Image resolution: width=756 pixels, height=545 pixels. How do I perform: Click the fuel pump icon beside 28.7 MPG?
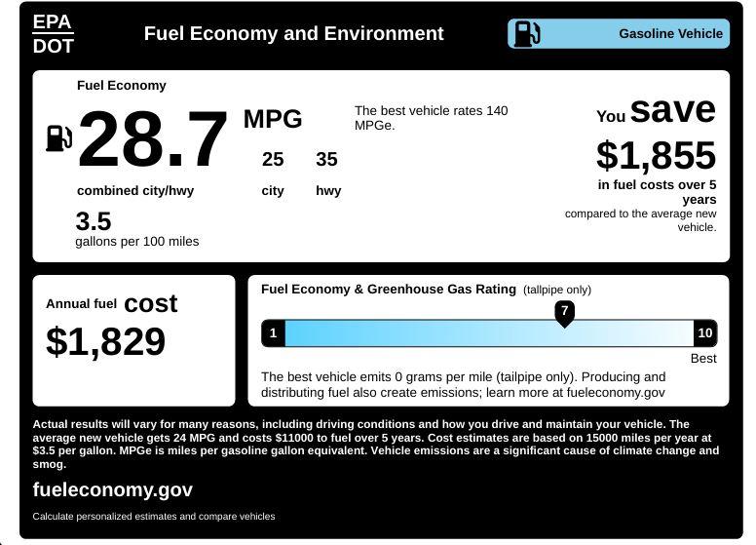58,138
